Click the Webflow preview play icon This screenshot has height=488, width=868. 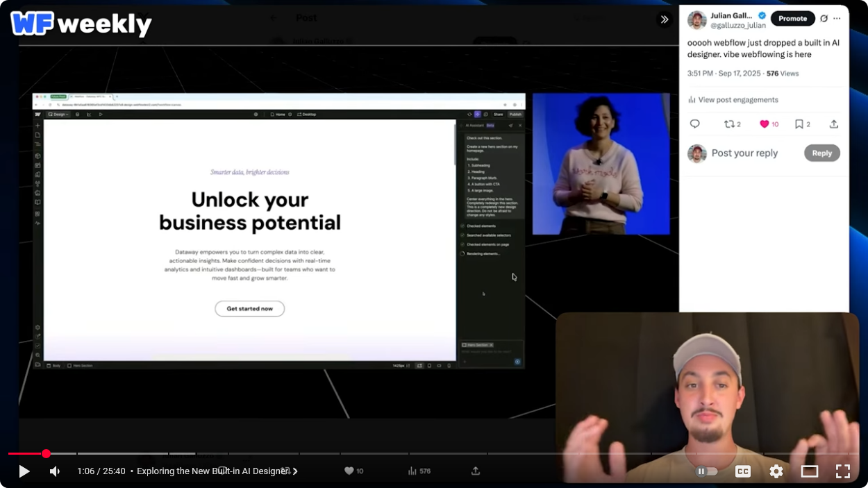point(101,115)
